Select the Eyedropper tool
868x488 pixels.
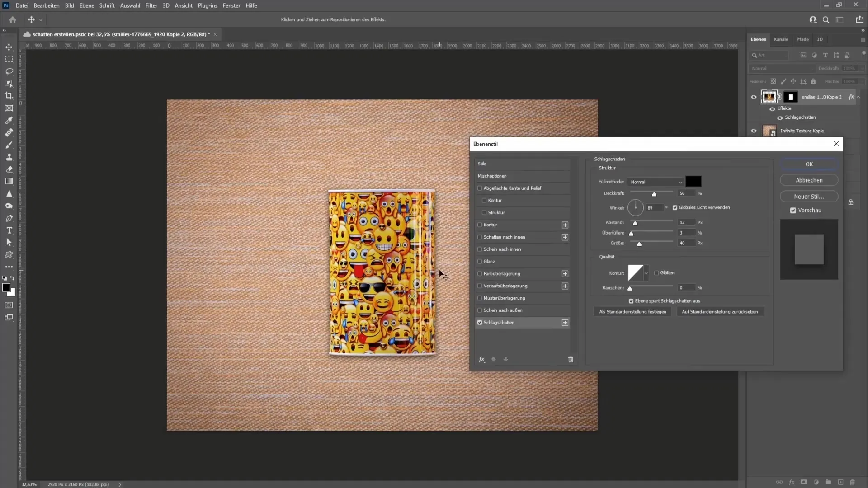pyautogui.click(x=9, y=120)
